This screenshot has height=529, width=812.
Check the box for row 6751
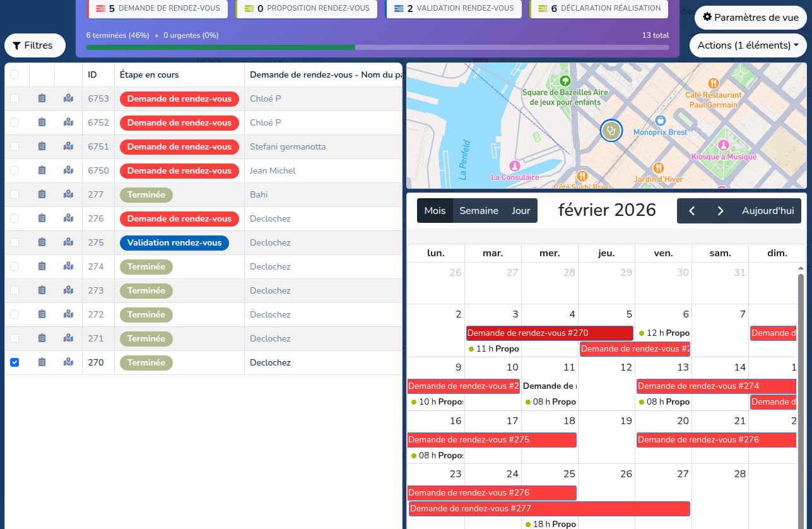[x=15, y=146]
